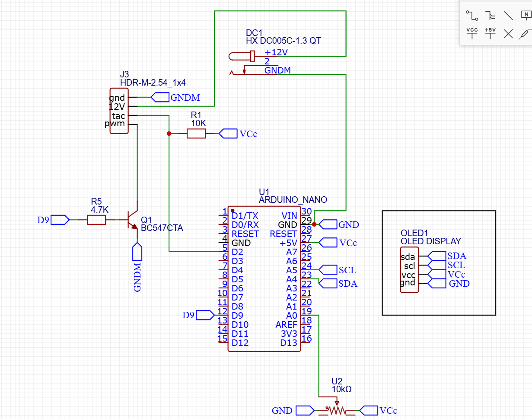The height and width of the screenshot is (419, 532).
Task: Select the OLED DISPLAY component OLED1
Action: pyautogui.click(x=409, y=270)
